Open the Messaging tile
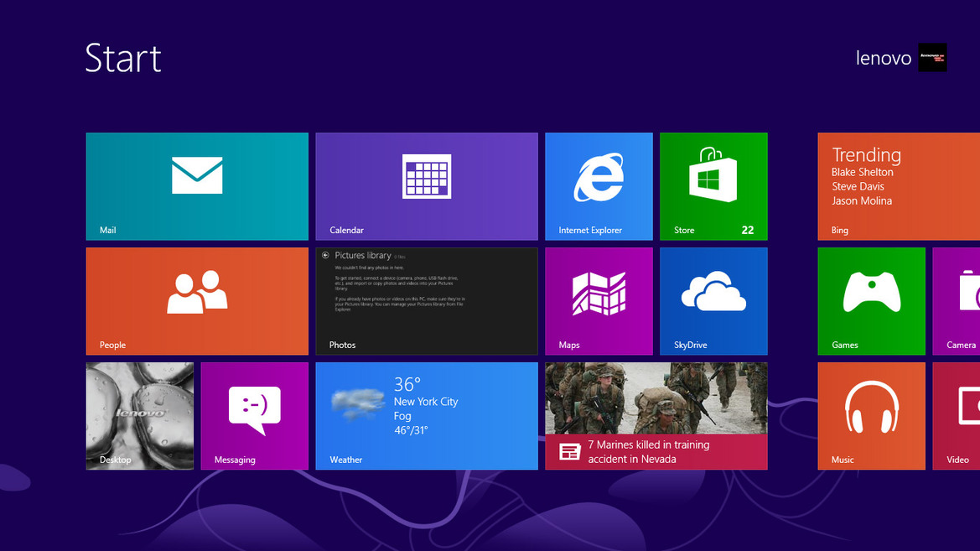This screenshot has height=551, width=980. [x=254, y=416]
